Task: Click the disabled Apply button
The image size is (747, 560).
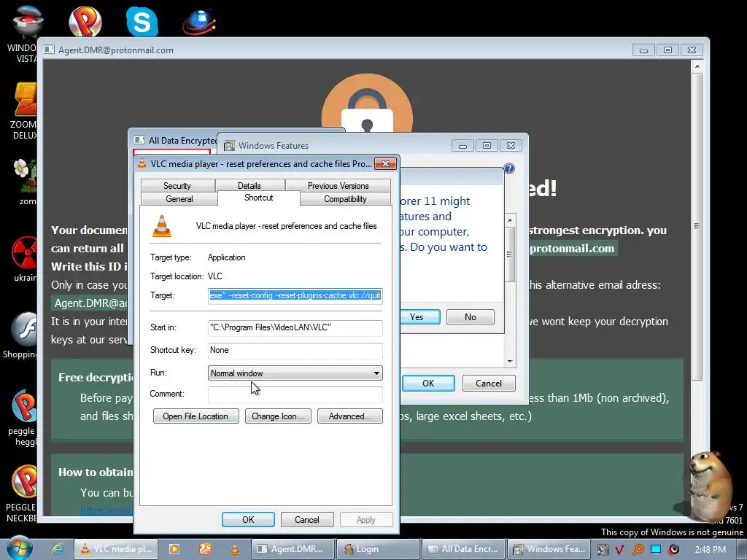Action: pyautogui.click(x=366, y=519)
